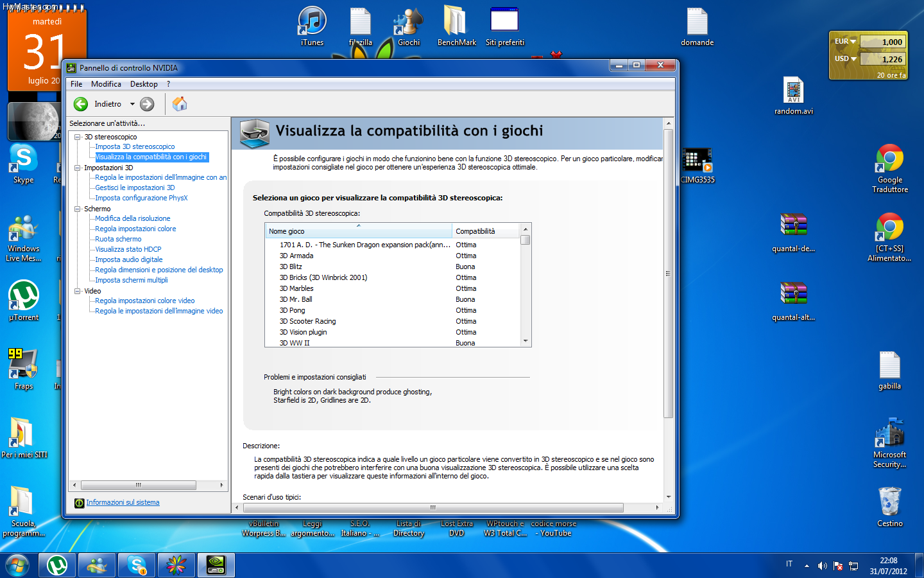Sort by Nome gioco column header
The width and height of the screenshot is (924, 578).
359,231
